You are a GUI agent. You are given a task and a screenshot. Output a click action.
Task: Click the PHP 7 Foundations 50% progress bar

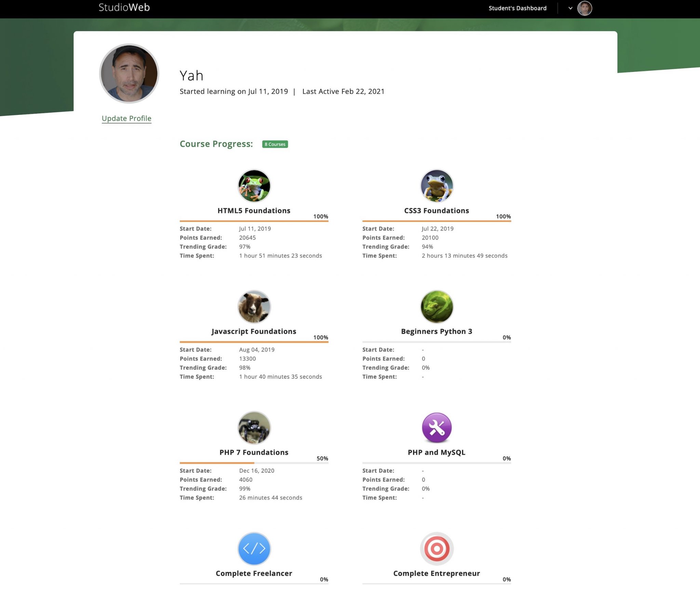pyautogui.click(x=254, y=463)
